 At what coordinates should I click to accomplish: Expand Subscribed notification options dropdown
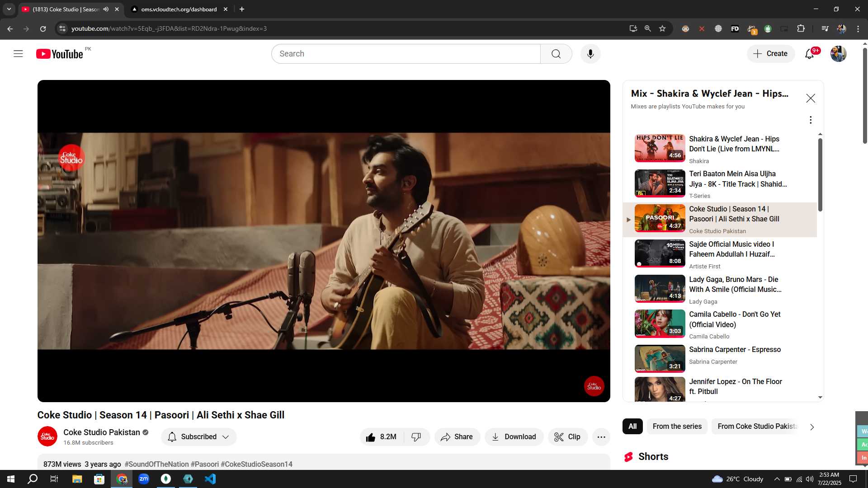pyautogui.click(x=199, y=437)
